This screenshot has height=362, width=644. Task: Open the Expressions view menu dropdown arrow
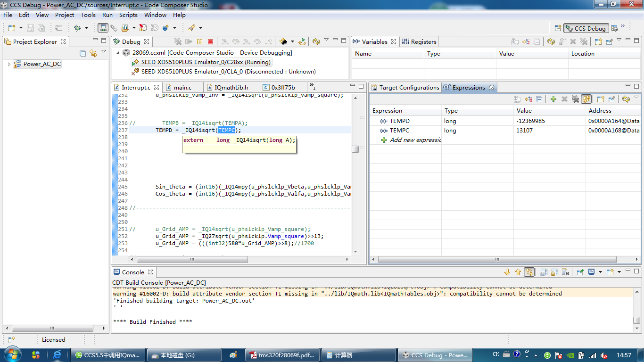point(636,98)
